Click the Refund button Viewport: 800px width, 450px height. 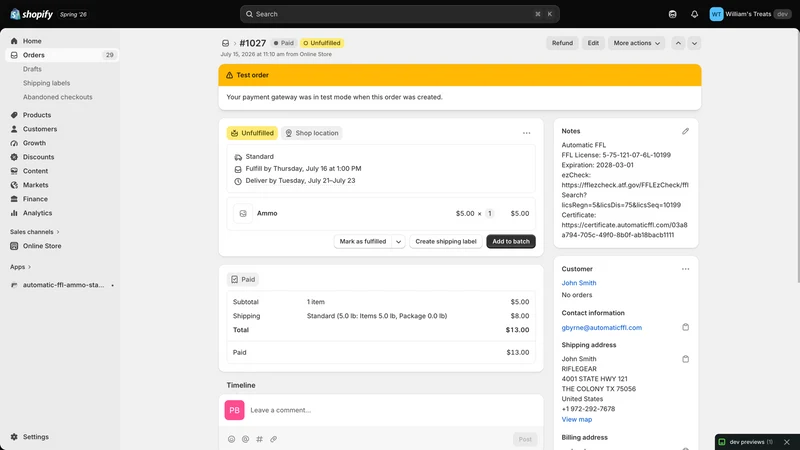(x=562, y=43)
